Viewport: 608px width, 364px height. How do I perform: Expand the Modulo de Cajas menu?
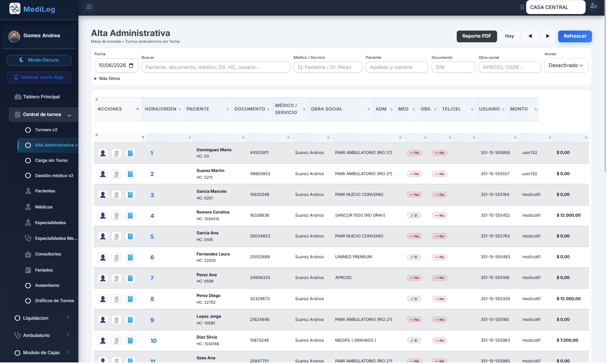(x=42, y=353)
